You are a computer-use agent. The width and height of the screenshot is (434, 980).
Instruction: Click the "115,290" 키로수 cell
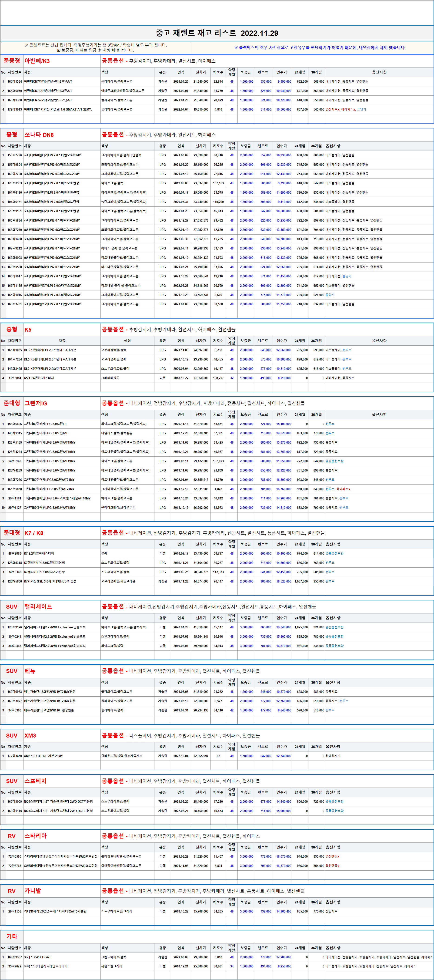[218, 202]
